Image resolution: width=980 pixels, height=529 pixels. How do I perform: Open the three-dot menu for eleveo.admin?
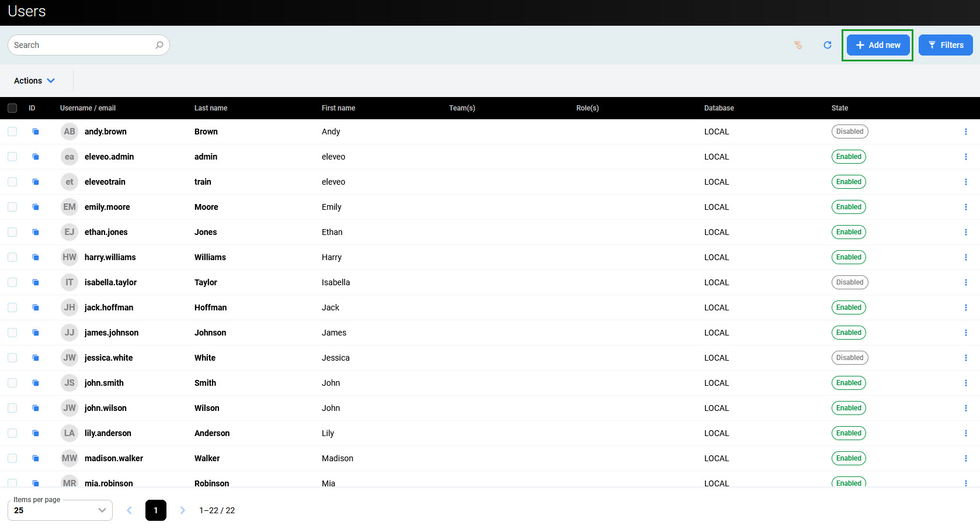(x=965, y=157)
